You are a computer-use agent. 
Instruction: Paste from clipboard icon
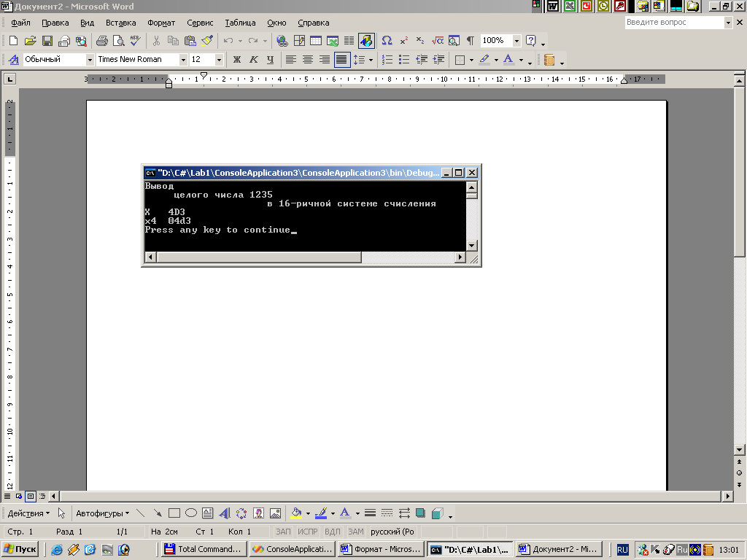[x=190, y=41]
